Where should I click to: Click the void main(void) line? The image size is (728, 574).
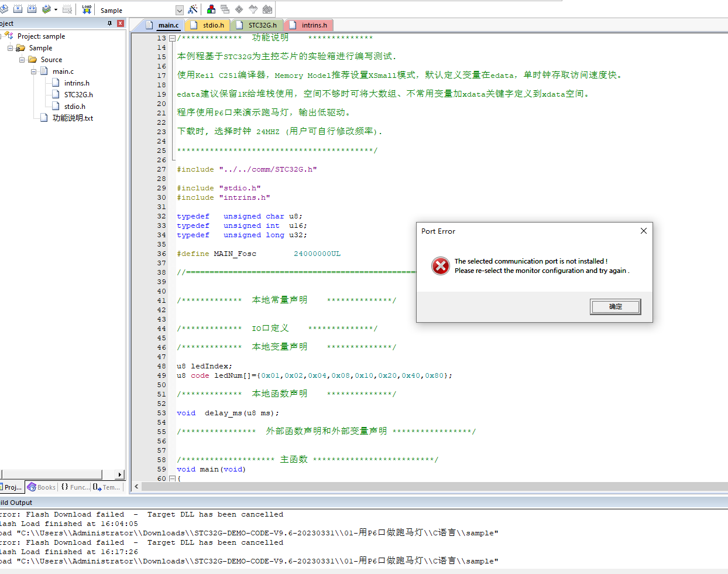(x=211, y=469)
